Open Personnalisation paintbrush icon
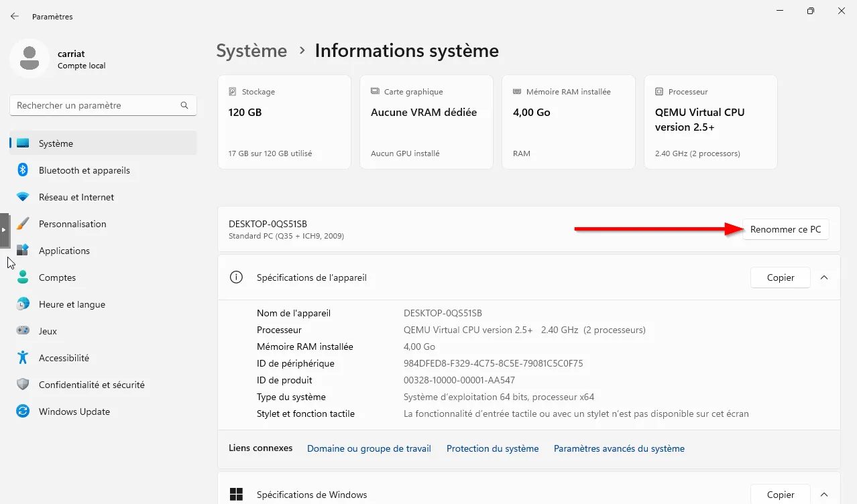857x504 pixels. click(23, 224)
